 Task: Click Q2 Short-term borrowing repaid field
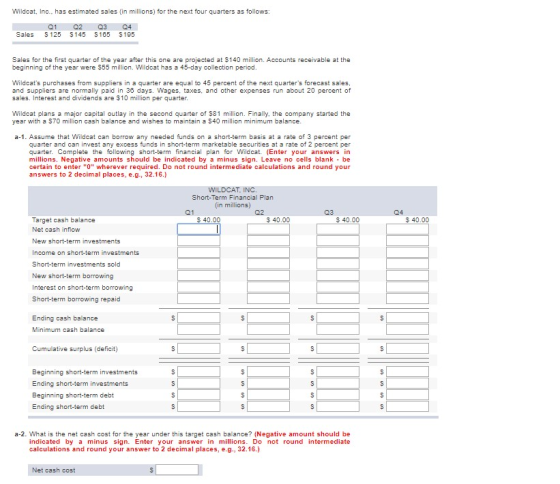coord(268,299)
